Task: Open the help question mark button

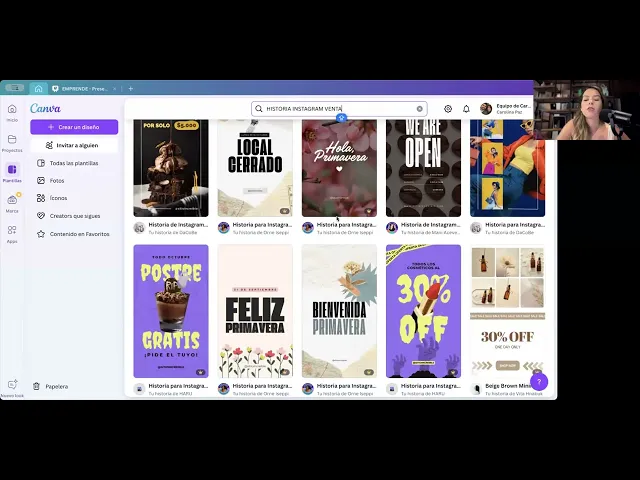Action: [539, 382]
